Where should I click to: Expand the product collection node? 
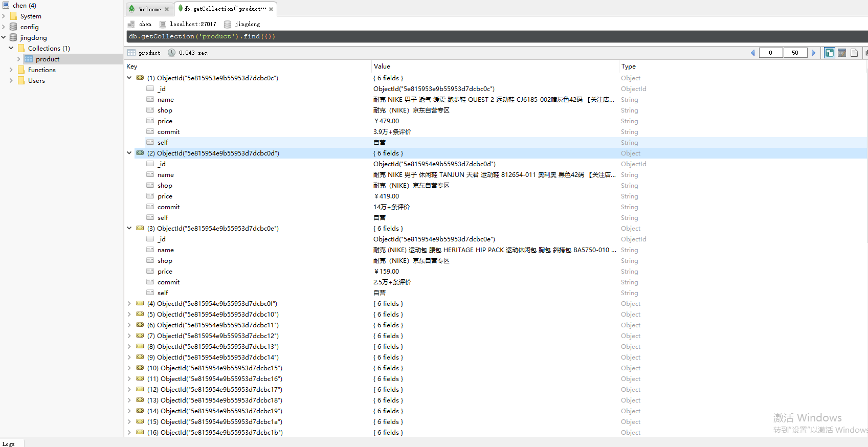19,59
